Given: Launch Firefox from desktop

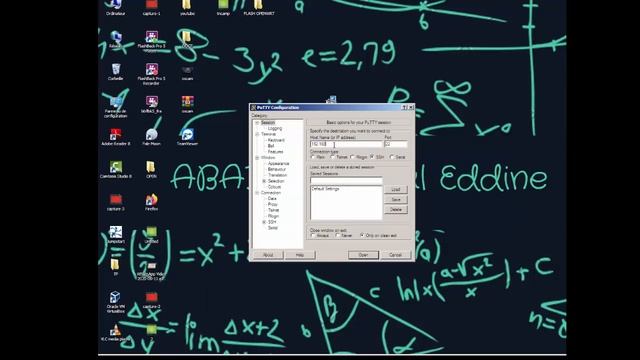Looking at the screenshot, I should 151,202.
